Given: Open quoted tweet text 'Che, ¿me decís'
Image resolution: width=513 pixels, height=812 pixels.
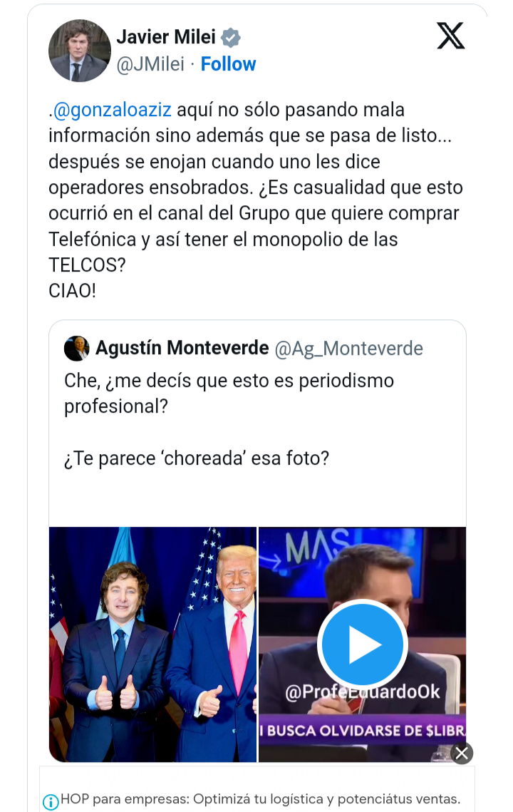Looking at the screenshot, I should 229,394.
